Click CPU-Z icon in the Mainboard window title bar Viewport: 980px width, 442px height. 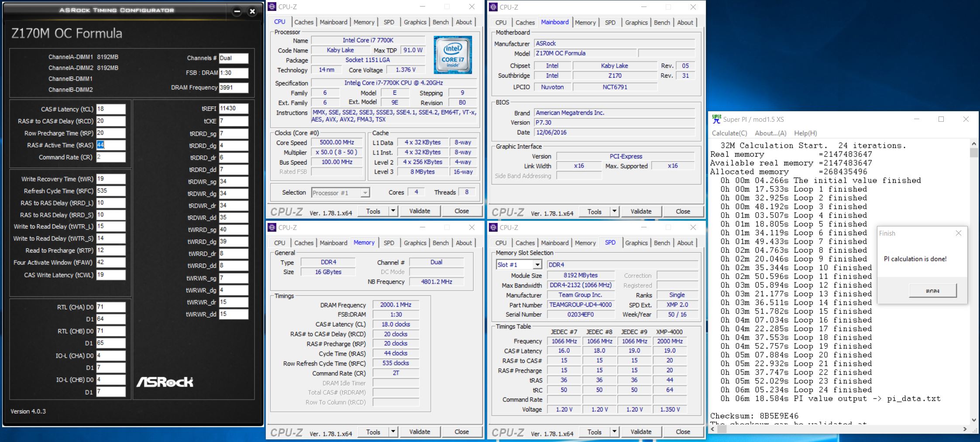tap(493, 7)
